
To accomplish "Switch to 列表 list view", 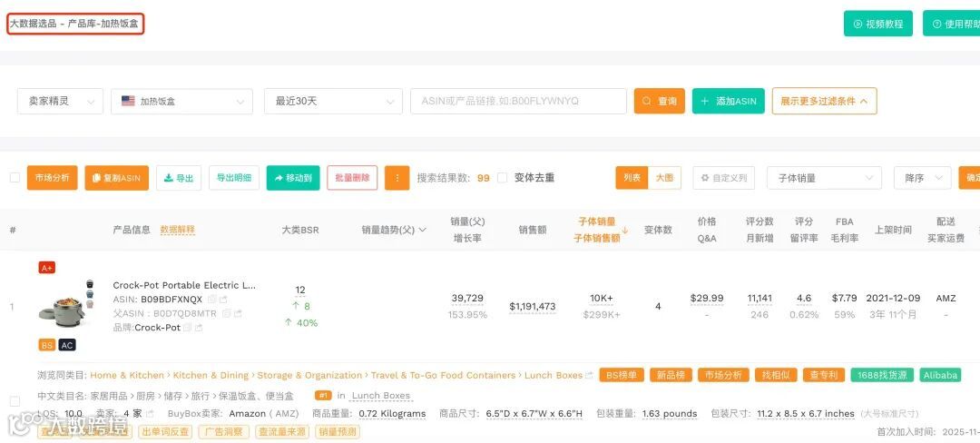I will (632, 177).
